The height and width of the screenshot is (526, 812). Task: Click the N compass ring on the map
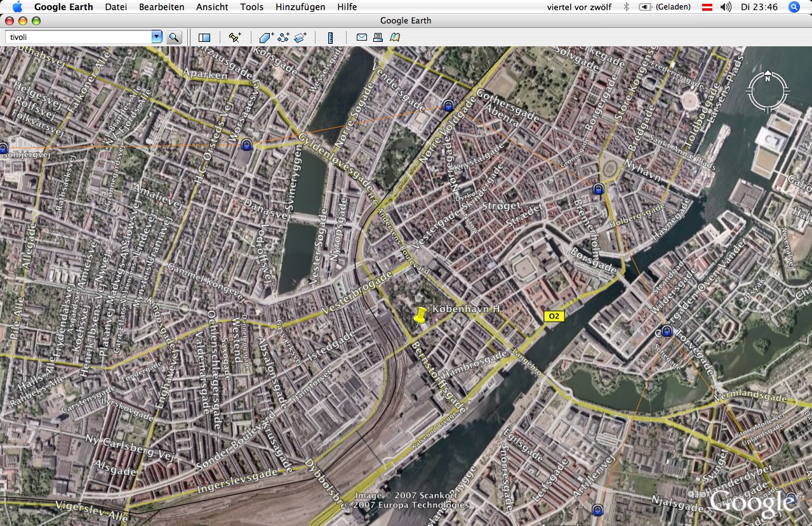point(768,93)
